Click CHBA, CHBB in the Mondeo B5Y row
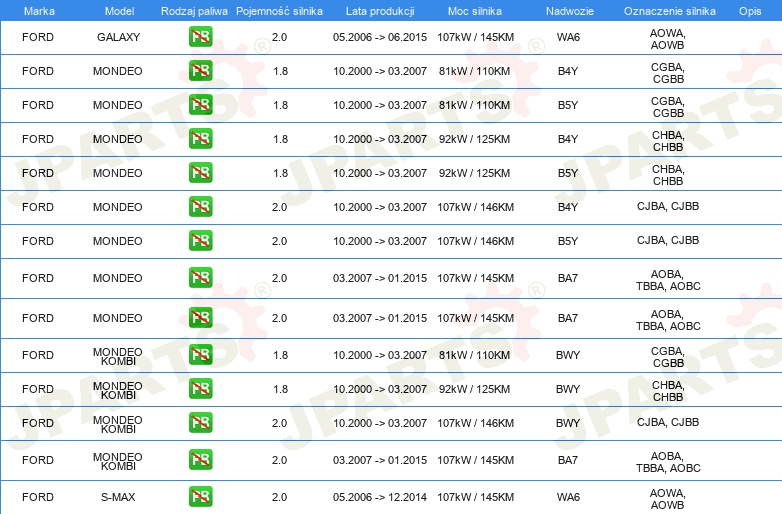This screenshot has height=514, width=782. [668, 174]
